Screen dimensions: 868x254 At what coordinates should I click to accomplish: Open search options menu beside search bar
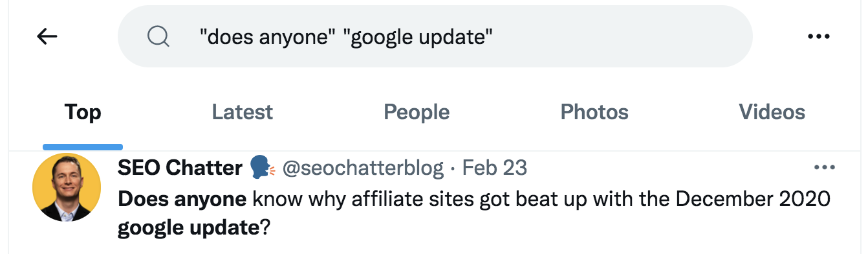[819, 37]
